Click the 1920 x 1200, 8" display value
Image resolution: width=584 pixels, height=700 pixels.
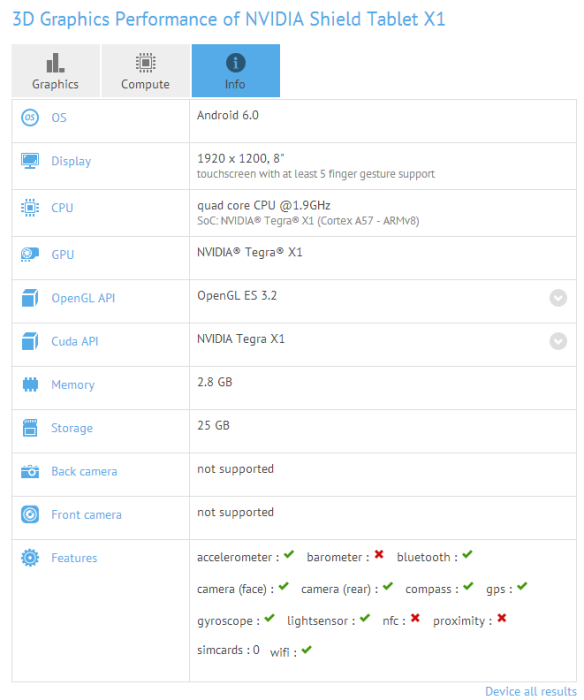(241, 158)
